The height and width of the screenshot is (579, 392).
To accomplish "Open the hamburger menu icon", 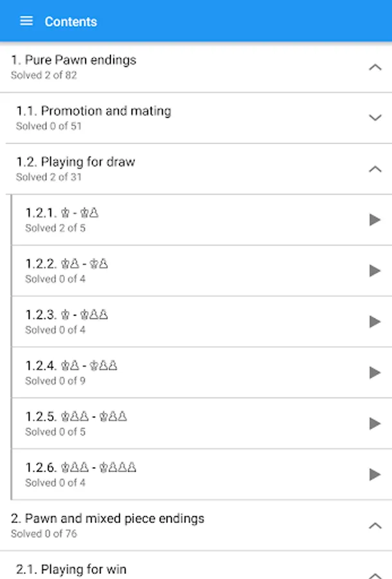I will 26,21.
